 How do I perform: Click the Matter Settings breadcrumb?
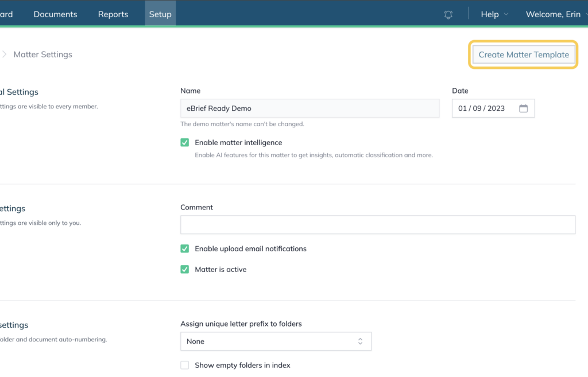(42, 55)
